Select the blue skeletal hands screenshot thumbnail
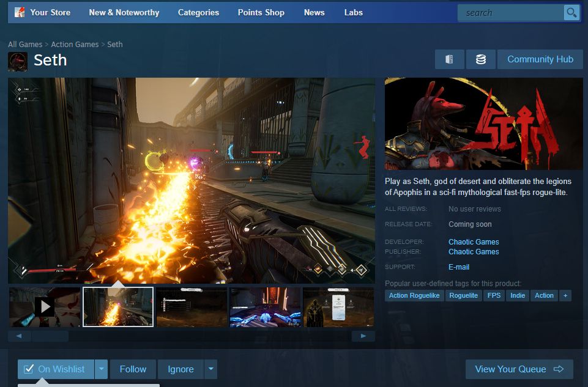Viewport: 588px width, 387px height. [265, 307]
